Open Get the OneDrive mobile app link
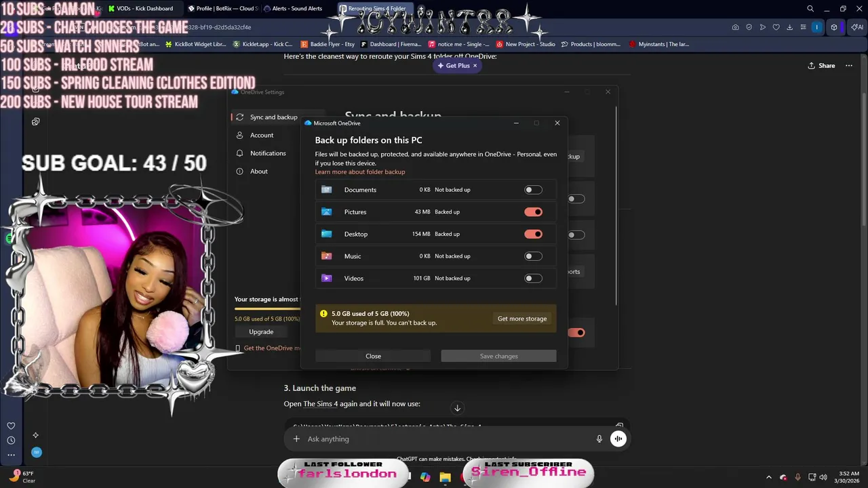The image size is (868, 488). [271, 348]
